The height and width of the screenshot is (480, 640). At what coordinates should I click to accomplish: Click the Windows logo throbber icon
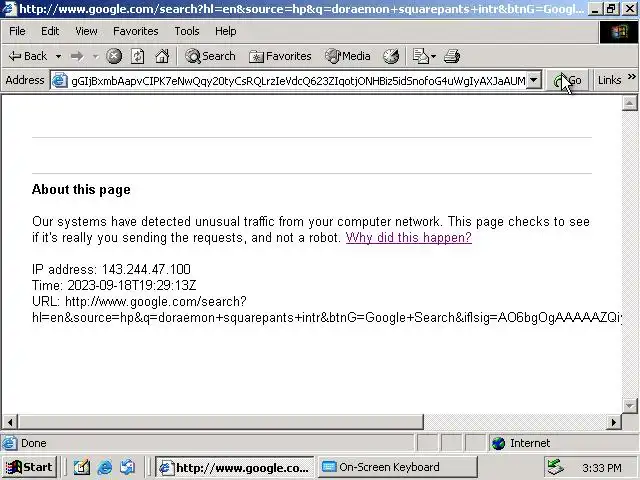619,32
